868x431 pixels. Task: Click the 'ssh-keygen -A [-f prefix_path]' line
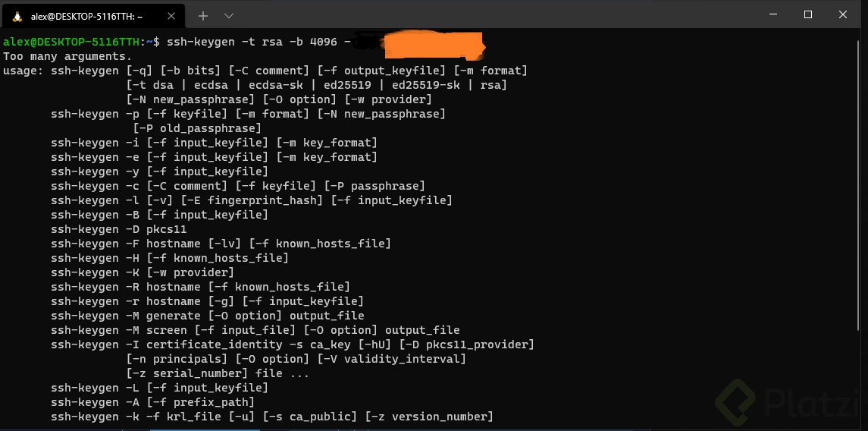pyautogui.click(x=153, y=402)
